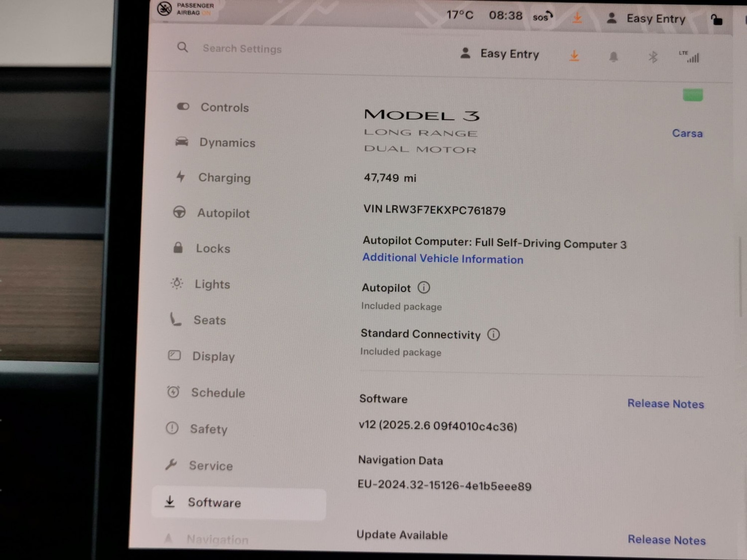Viewport: 747px width, 560px height.
Task: Focus the Search Settings field
Action: point(242,49)
